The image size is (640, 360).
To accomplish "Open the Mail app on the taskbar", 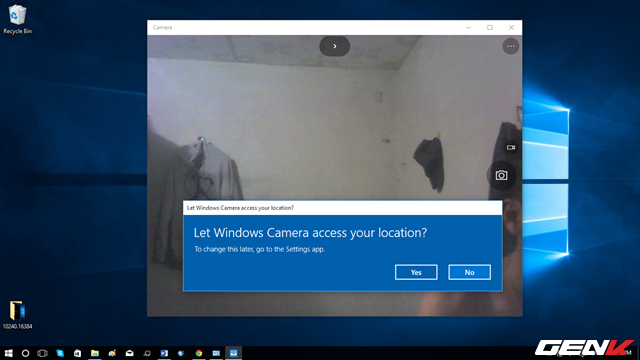I will pyautogui.click(x=129, y=353).
